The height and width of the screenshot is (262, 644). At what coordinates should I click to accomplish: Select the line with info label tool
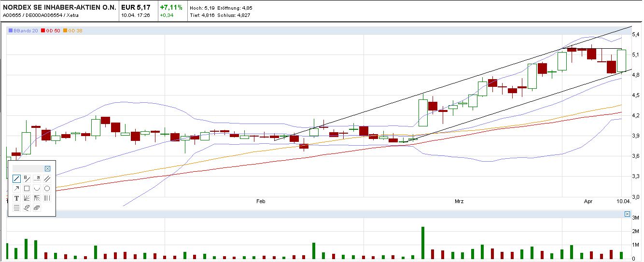[27, 179]
